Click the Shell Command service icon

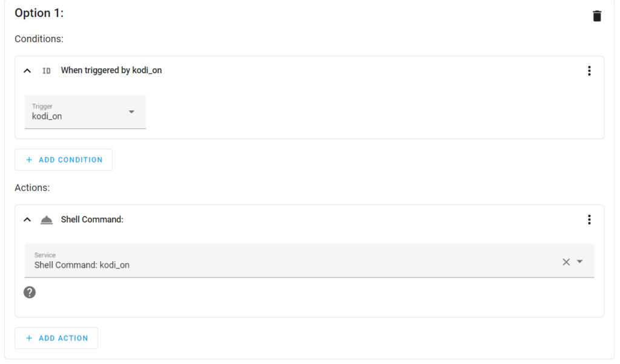coord(47,220)
